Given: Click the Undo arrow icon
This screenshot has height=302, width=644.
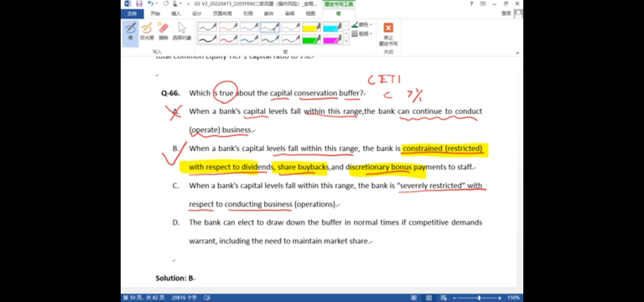Looking at the screenshot, I should click(x=150, y=4).
